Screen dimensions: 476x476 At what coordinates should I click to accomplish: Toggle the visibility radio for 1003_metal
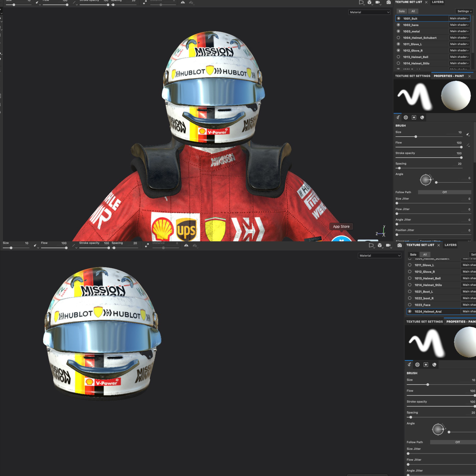point(398,31)
